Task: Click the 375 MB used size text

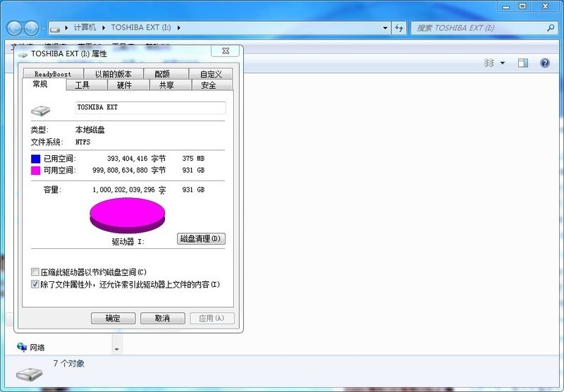Action: [x=193, y=159]
